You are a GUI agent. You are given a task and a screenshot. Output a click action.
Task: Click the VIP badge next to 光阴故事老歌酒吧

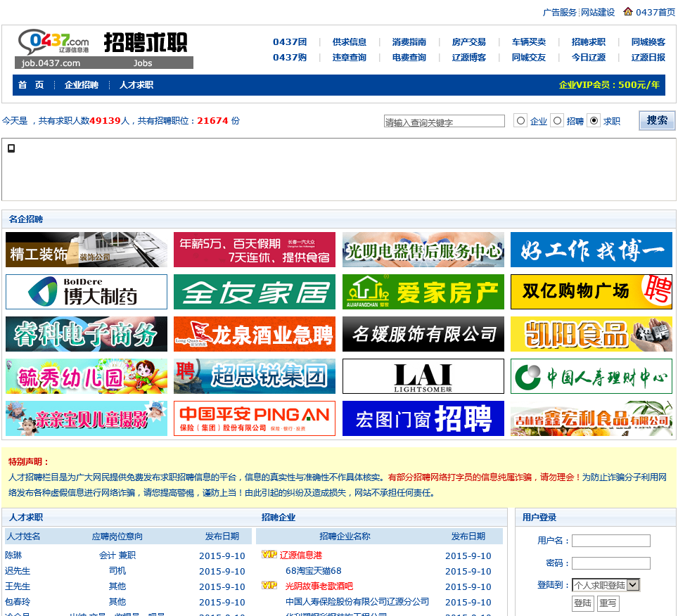pos(269,585)
